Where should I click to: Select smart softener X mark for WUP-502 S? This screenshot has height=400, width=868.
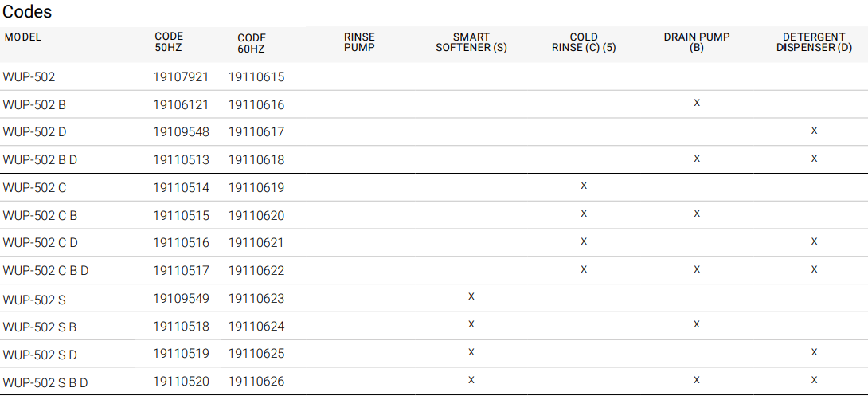coord(471,296)
